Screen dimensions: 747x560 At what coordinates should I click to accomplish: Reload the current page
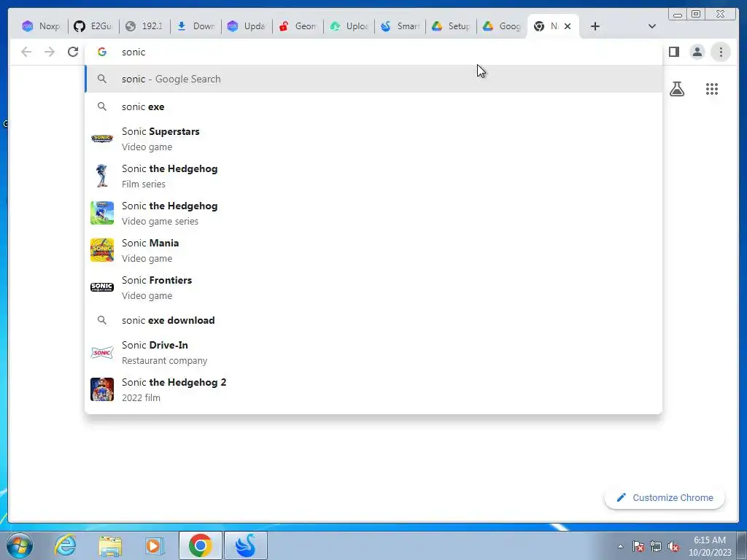[73, 52]
